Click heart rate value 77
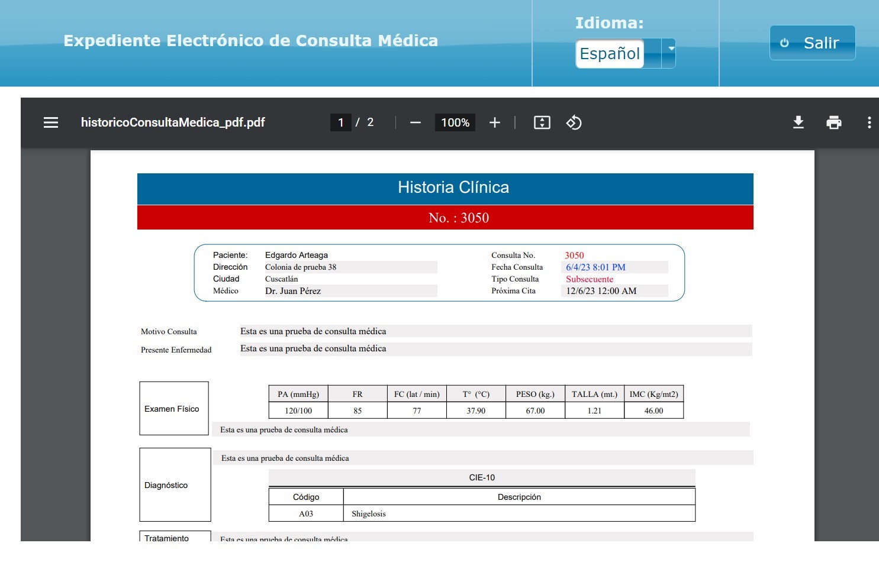Image resolution: width=879 pixels, height=588 pixels. click(x=417, y=411)
